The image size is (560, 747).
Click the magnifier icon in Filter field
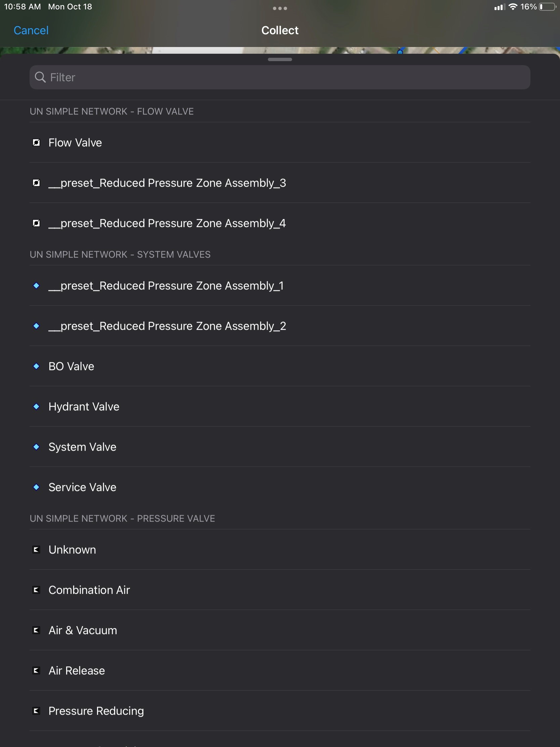pyautogui.click(x=40, y=77)
